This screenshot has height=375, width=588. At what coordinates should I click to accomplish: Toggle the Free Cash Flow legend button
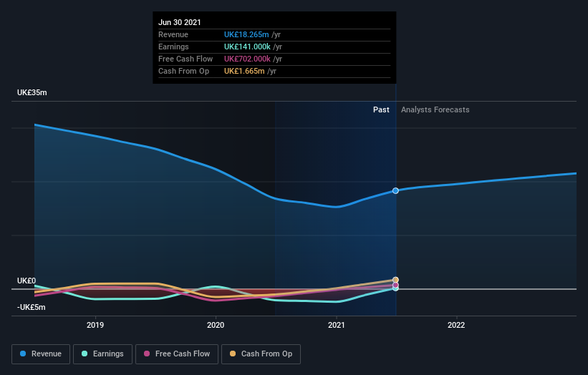click(x=177, y=354)
